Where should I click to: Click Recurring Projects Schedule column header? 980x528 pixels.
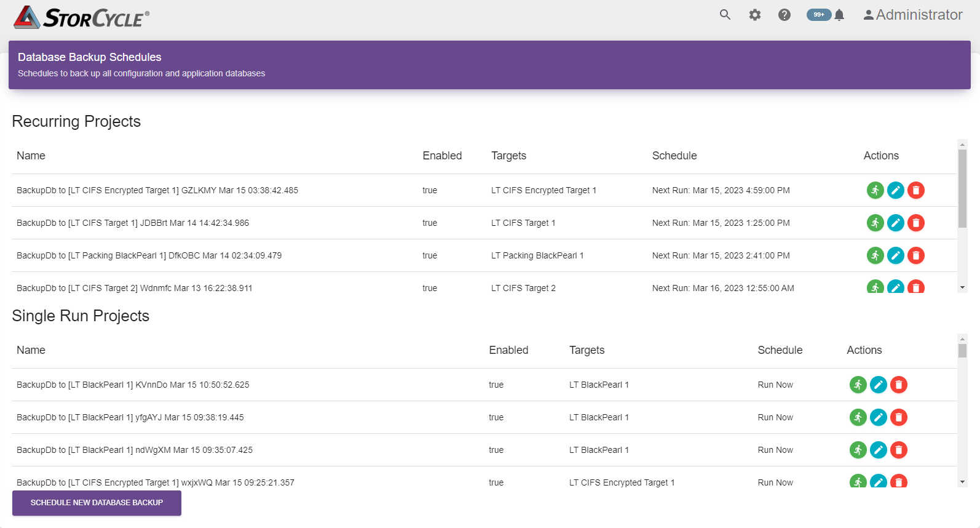coord(674,156)
